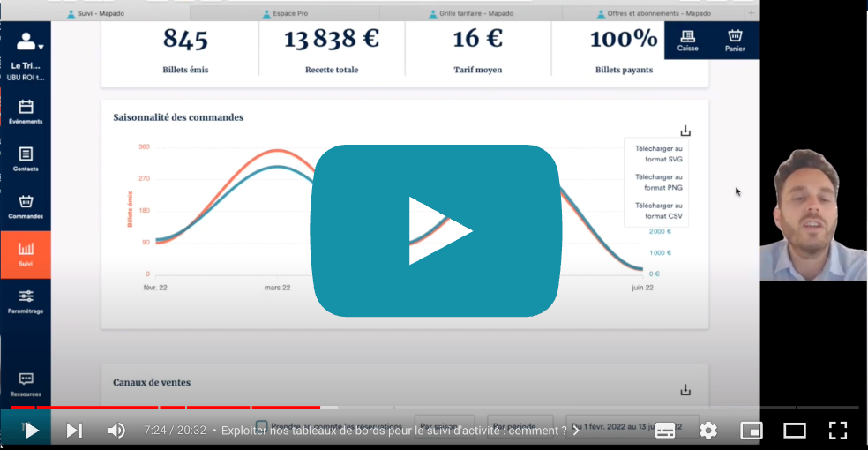868x450 pixels.
Task: Click download icon for Canaux de ventes
Action: click(685, 390)
